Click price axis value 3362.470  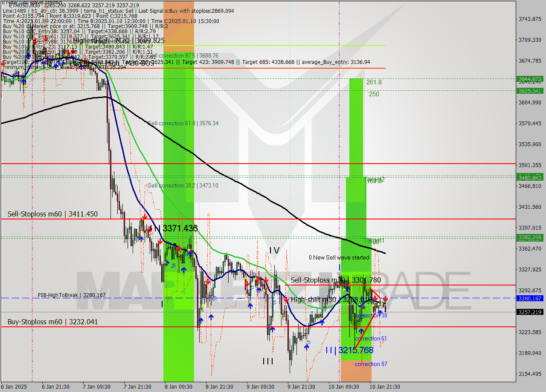click(x=530, y=248)
